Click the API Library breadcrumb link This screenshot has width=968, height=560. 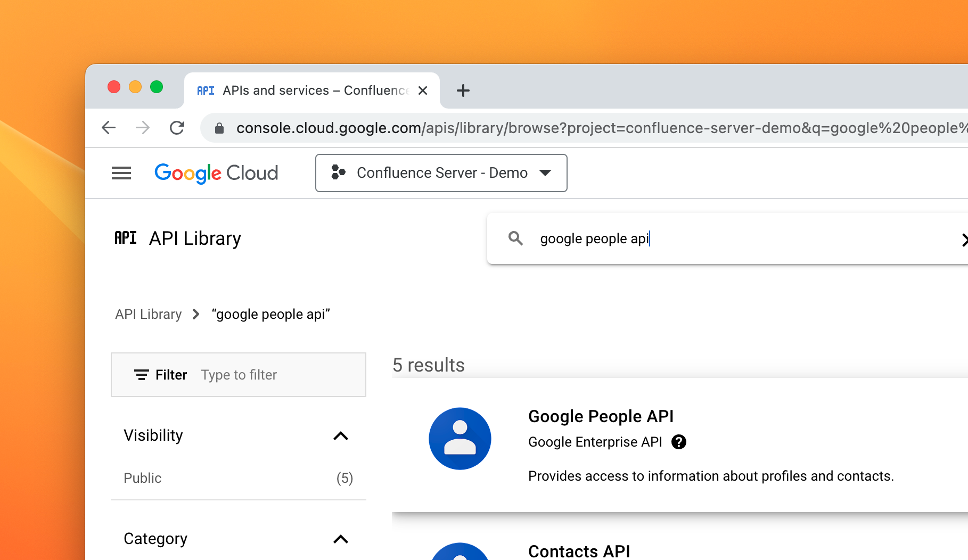(x=148, y=314)
